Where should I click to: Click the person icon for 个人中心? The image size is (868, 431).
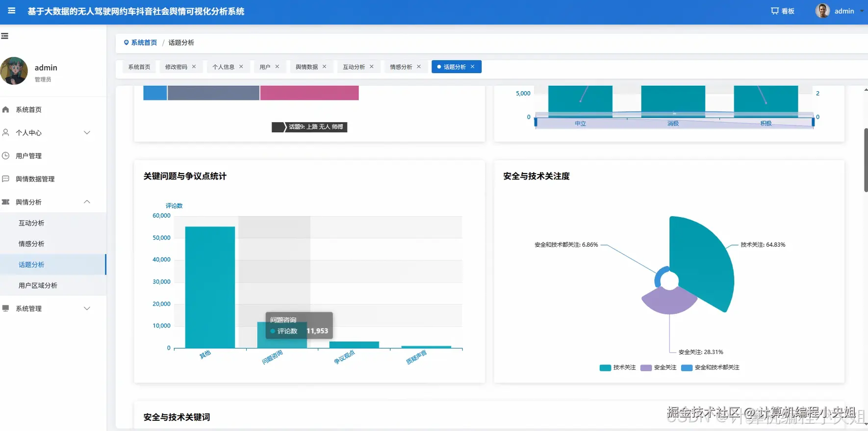6,132
